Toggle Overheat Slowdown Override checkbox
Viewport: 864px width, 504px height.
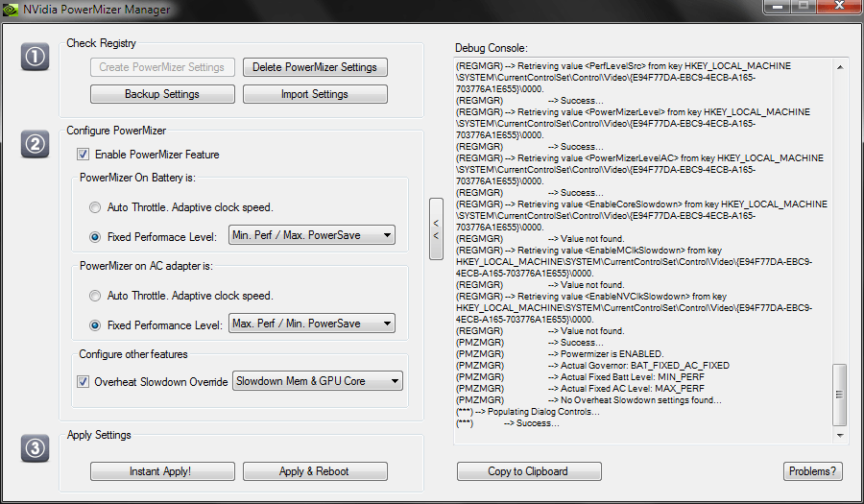83,382
